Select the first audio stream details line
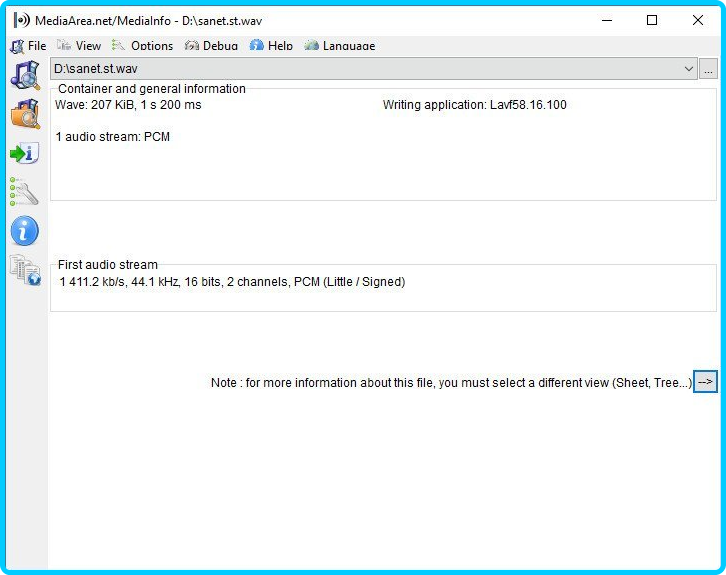726x575 pixels. pos(232,282)
